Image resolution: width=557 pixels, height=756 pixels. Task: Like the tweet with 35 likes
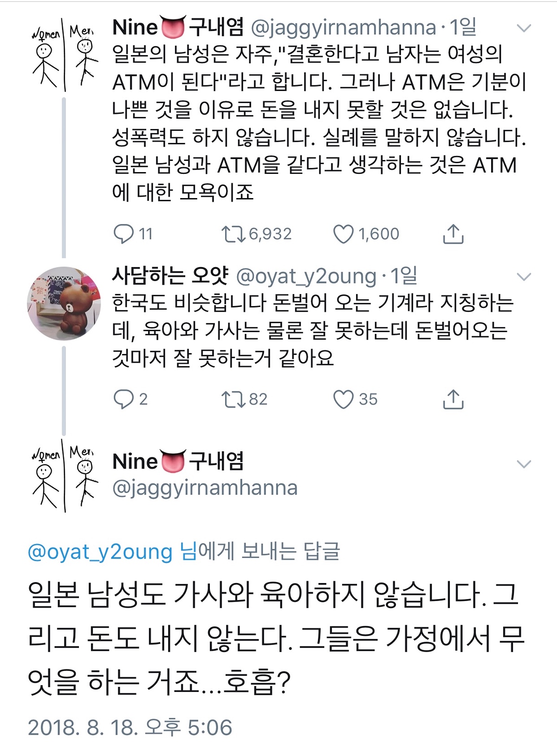click(x=343, y=399)
